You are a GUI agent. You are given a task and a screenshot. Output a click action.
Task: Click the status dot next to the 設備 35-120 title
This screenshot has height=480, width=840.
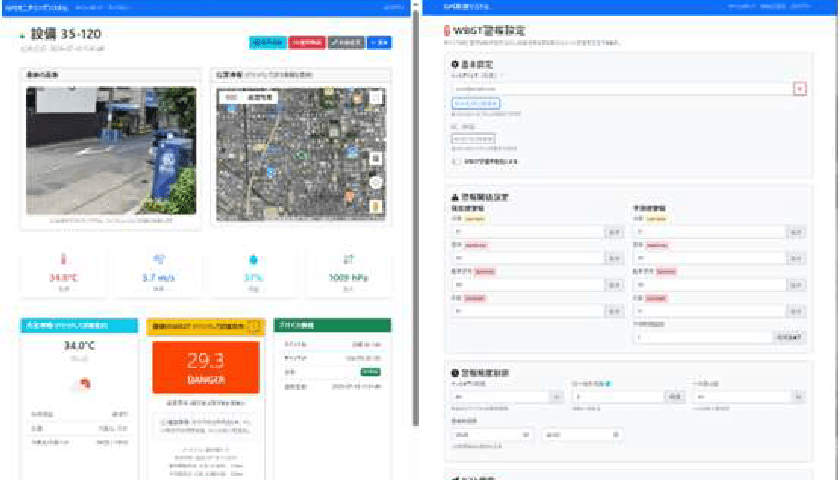22,36
